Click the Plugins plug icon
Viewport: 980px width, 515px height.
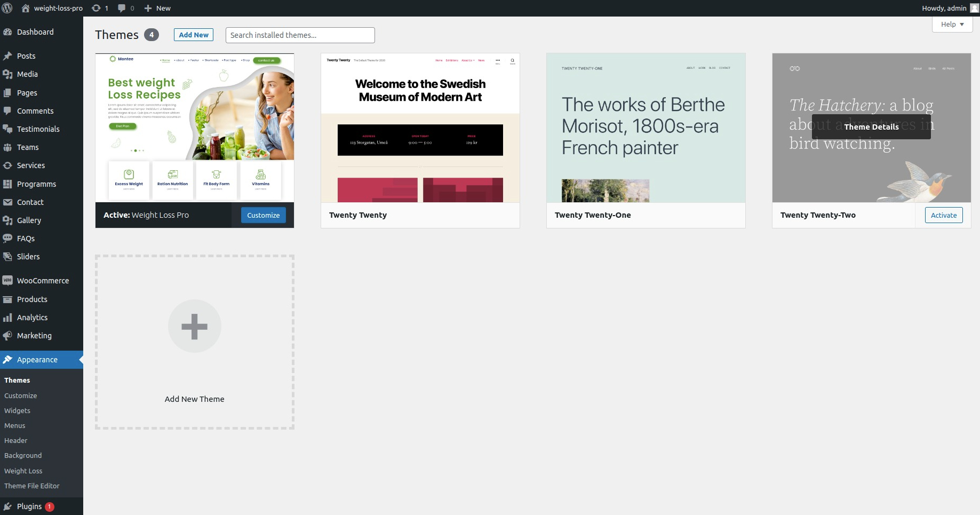[7, 506]
